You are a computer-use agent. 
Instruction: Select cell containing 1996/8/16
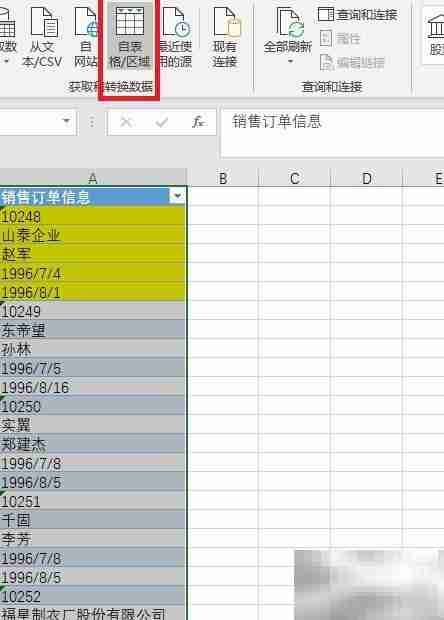(x=93, y=387)
